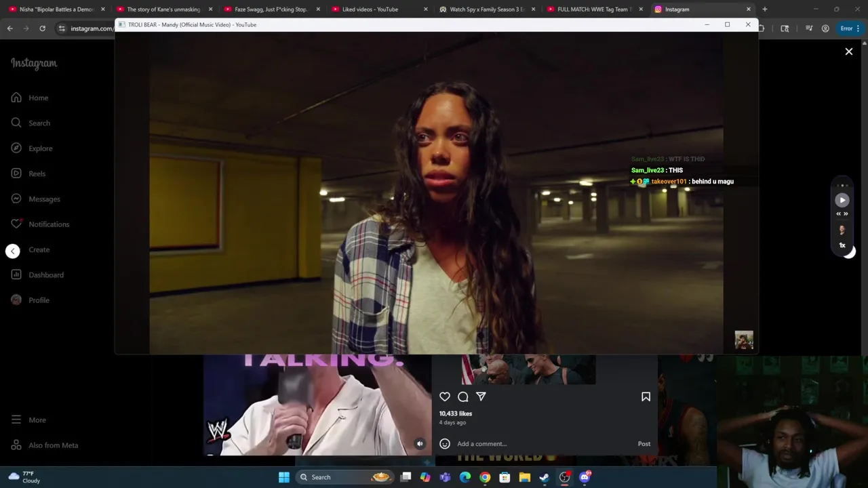Click the Post comment button

[x=644, y=444]
